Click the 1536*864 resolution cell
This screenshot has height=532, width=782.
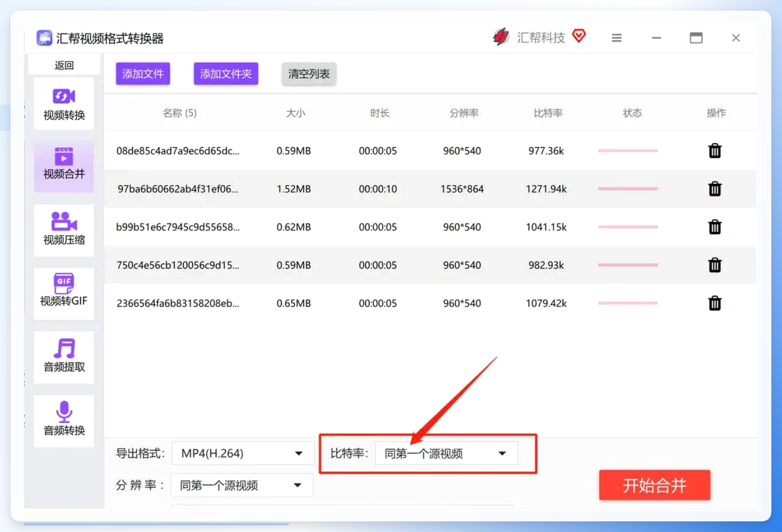point(462,189)
